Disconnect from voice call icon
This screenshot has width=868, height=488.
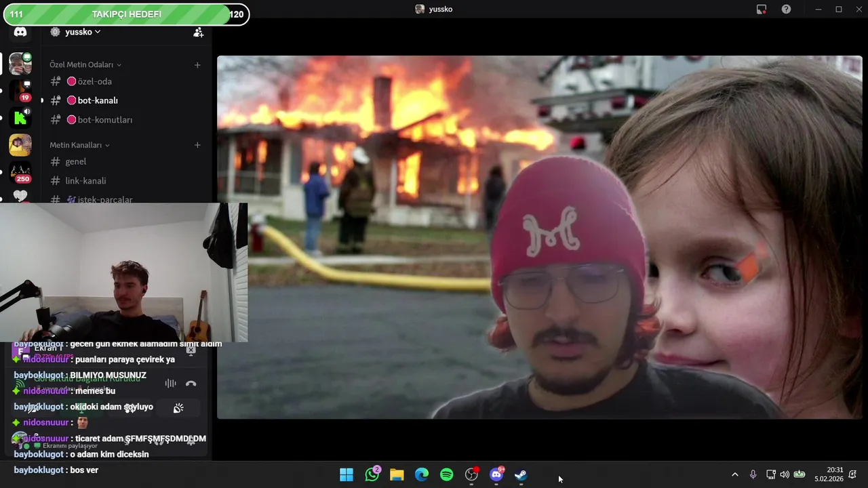click(191, 384)
